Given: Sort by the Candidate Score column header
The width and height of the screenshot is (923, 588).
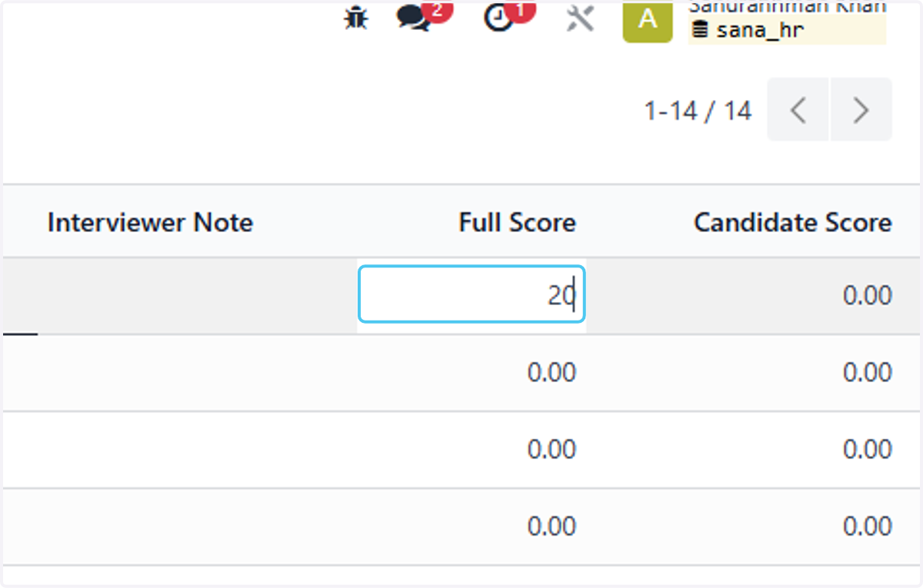Looking at the screenshot, I should (x=793, y=222).
